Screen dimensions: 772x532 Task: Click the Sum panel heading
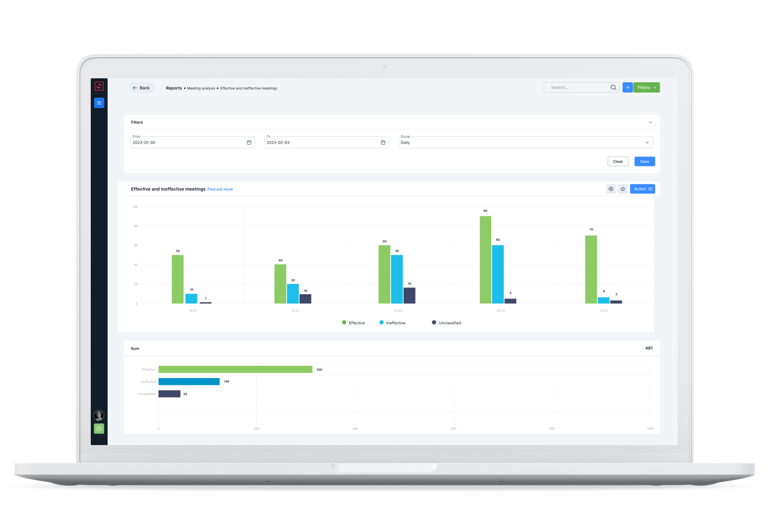click(135, 349)
